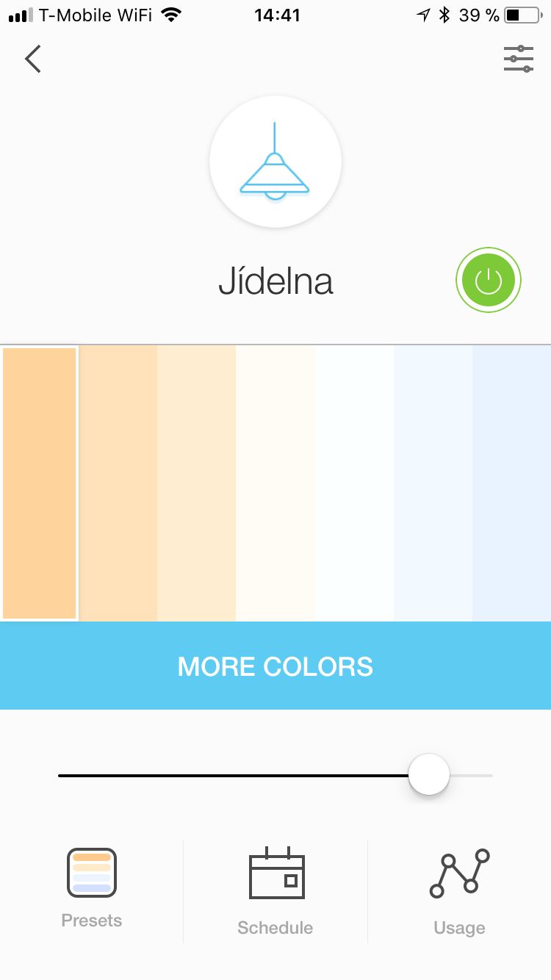
Task: Pick the fourth cream-white swatch
Action: pyautogui.click(x=275, y=483)
